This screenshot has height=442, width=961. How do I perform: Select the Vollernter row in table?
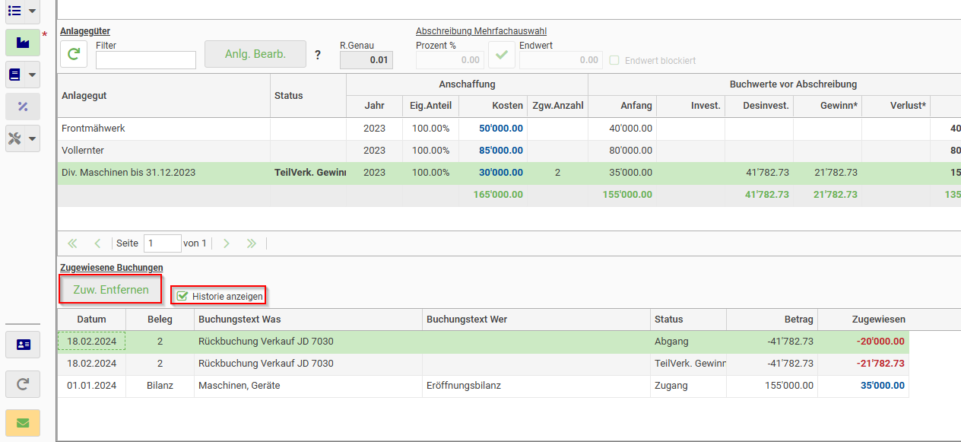coord(509,151)
